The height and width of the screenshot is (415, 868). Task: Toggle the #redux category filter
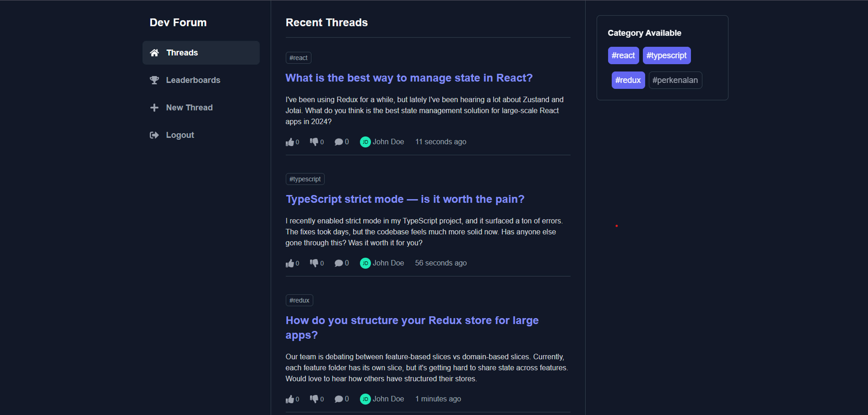[x=628, y=80]
